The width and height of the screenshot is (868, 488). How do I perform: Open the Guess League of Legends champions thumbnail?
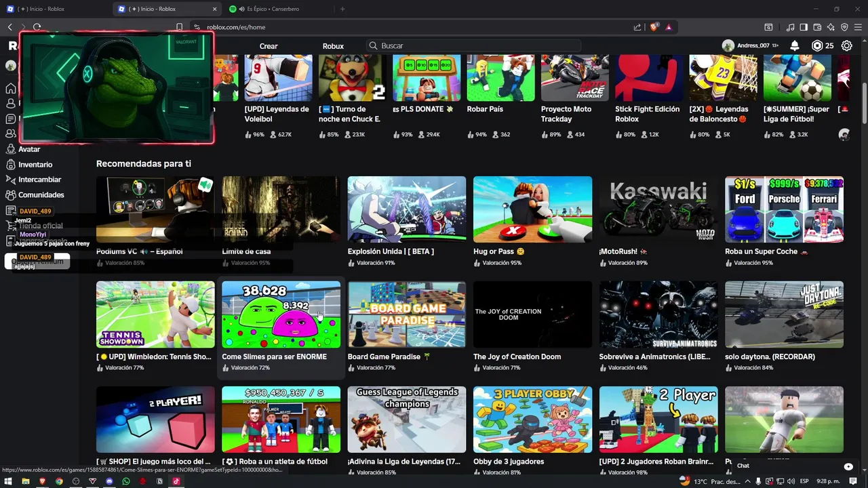tap(407, 420)
